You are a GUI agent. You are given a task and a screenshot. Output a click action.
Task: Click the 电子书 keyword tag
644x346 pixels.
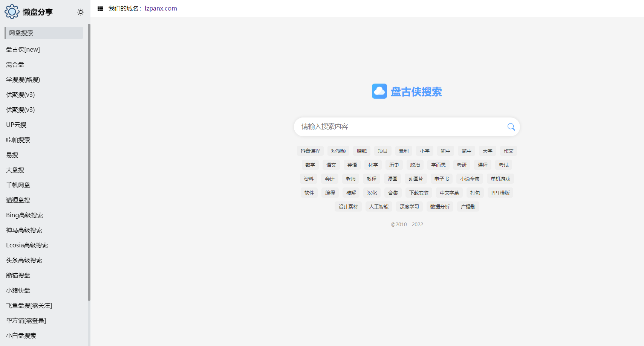coord(441,179)
